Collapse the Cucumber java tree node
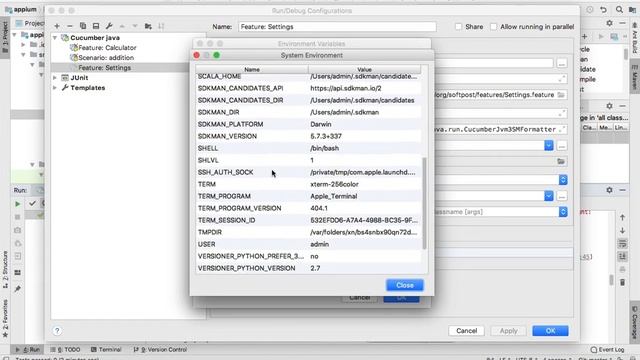 coord(55,38)
